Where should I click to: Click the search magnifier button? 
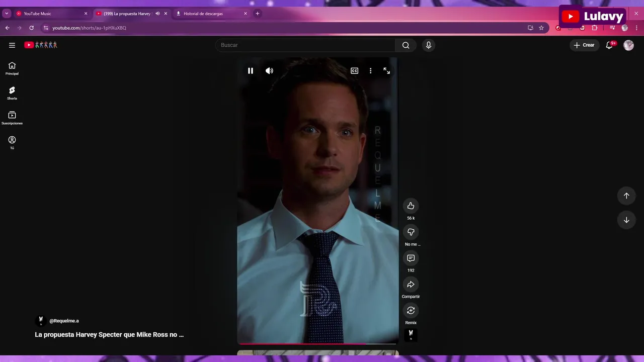click(x=406, y=45)
